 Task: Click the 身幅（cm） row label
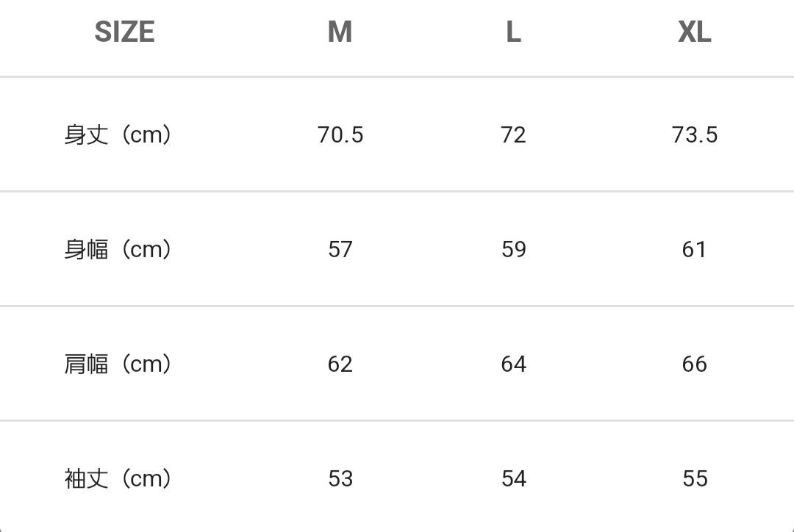point(118,250)
